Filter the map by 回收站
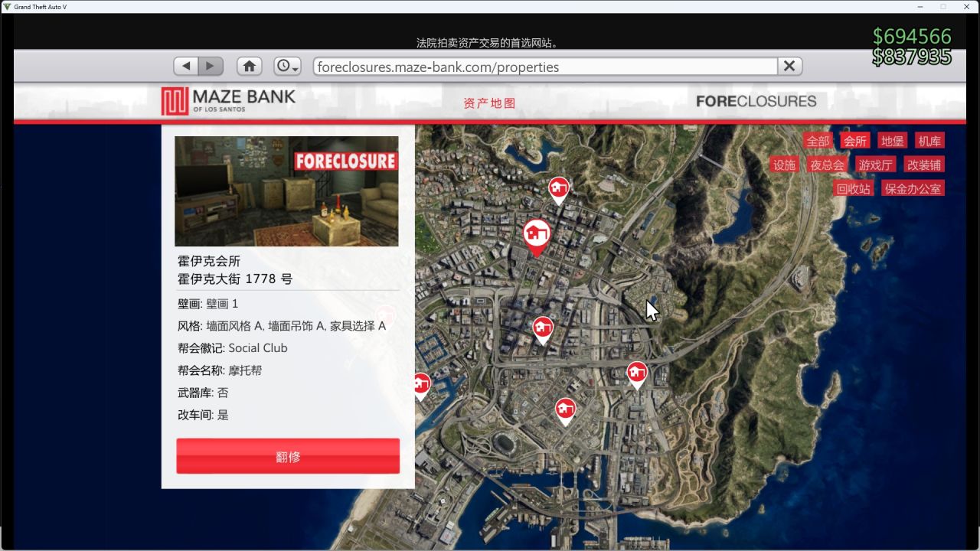The height and width of the screenshot is (551, 980). click(x=854, y=188)
